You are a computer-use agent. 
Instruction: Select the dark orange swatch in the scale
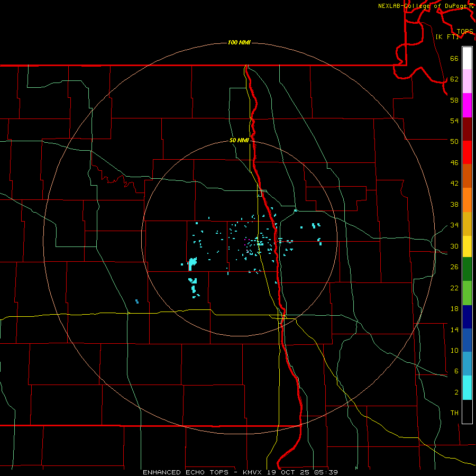tap(467, 176)
